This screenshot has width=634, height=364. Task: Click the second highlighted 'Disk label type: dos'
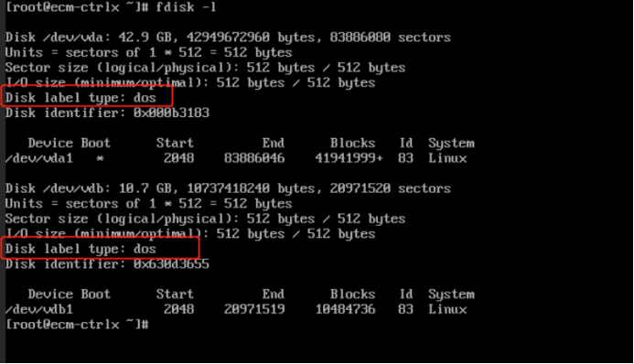[81, 249]
